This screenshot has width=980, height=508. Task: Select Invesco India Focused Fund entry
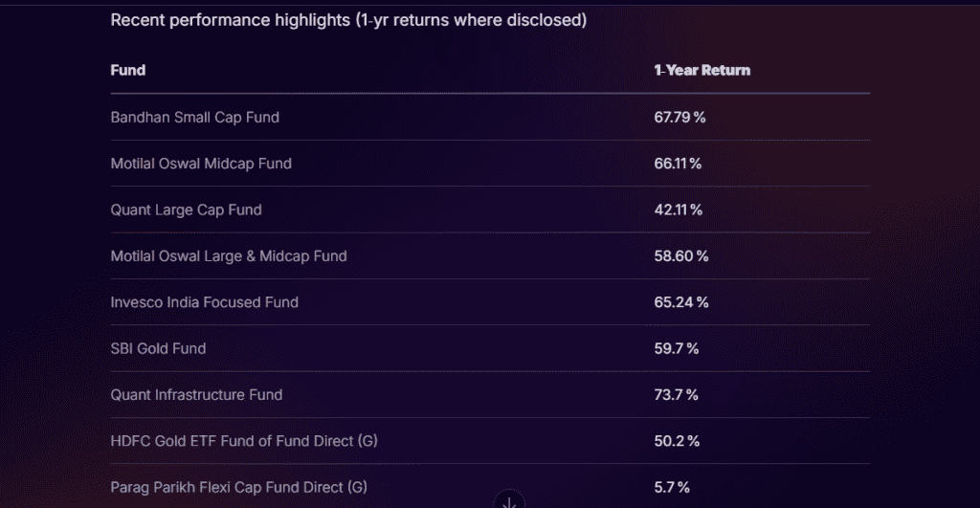click(x=204, y=302)
